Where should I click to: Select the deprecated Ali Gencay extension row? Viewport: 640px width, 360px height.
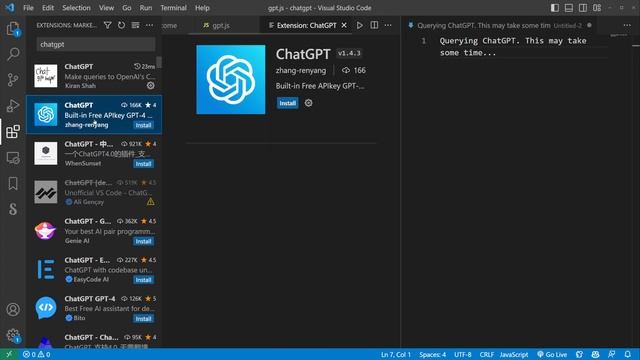[94, 192]
